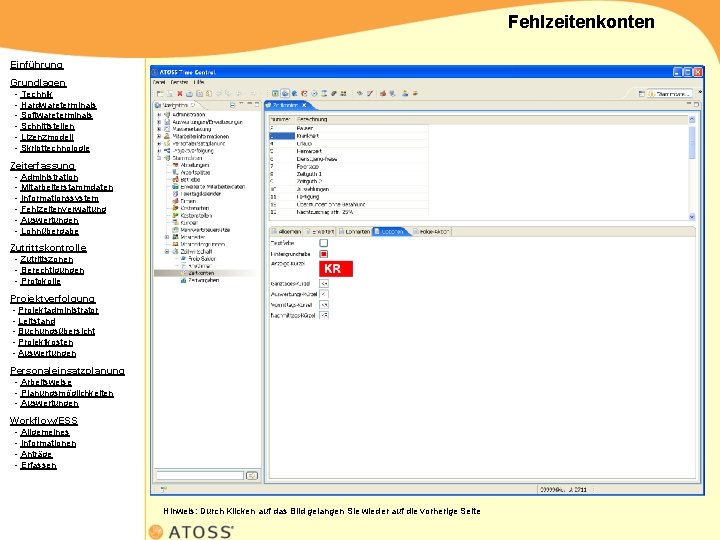
Task: Open the Fehlzeitenverwaltung link
Action: [63, 209]
